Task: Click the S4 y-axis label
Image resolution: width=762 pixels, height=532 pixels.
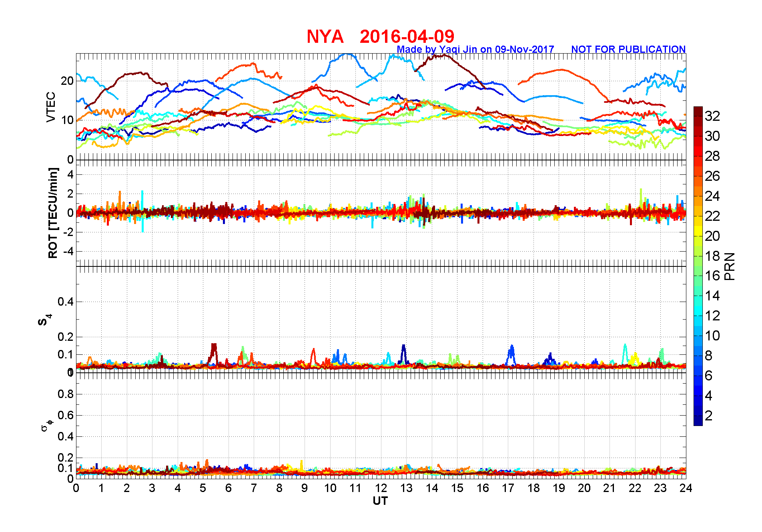Action: click(x=45, y=320)
